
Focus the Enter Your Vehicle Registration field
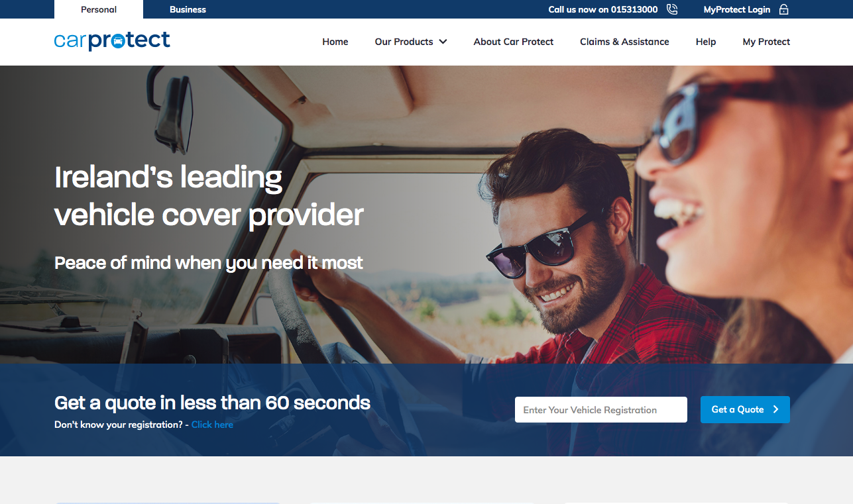[x=600, y=410]
